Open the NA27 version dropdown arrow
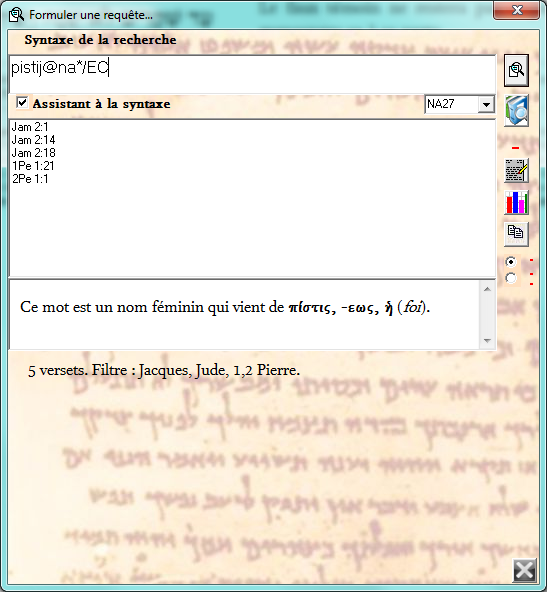Image resolution: width=547 pixels, height=592 pixels. [x=486, y=104]
